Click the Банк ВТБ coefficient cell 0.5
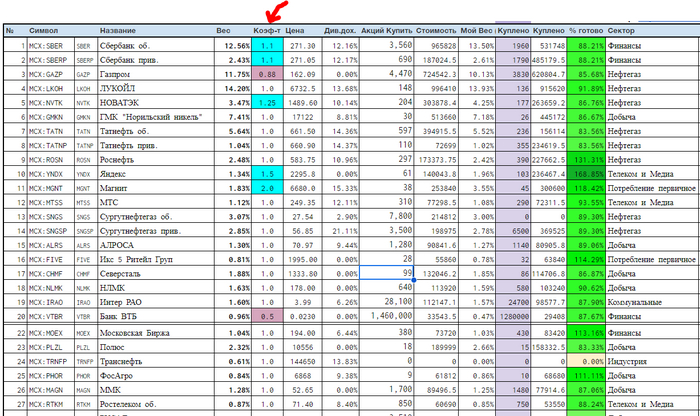This screenshot has width=700, height=416. click(267, 316)
